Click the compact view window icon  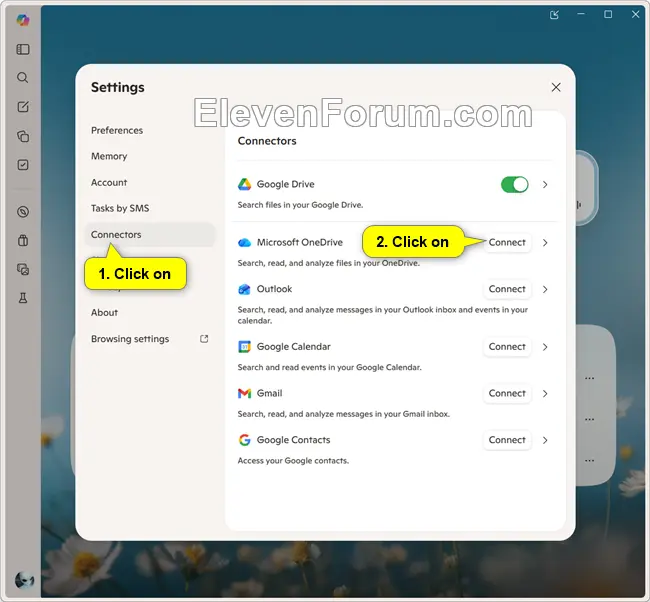point(554,15)
